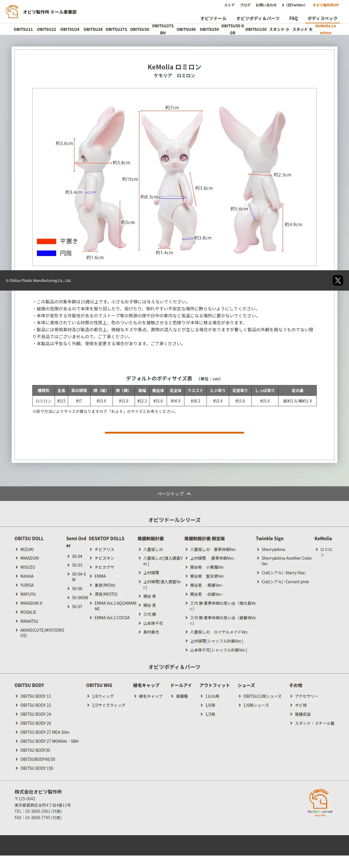Select the OBITSU50 GGR tab

(233, 29)
